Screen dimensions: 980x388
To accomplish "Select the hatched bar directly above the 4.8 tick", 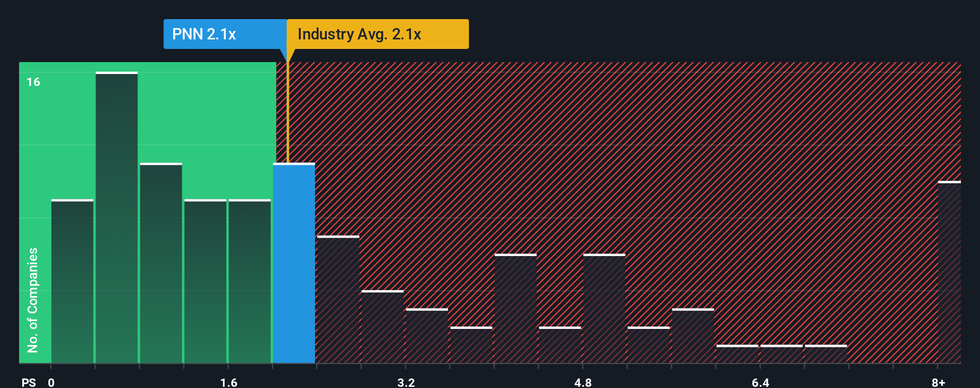I will [x=604, y=309].
